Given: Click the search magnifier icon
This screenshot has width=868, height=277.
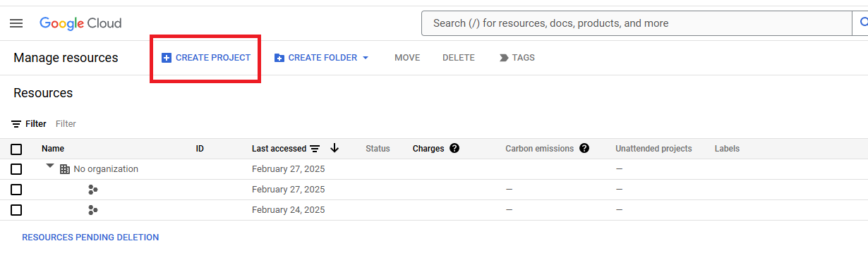Looking at the screenshot, I should click(x=863, y=23).
